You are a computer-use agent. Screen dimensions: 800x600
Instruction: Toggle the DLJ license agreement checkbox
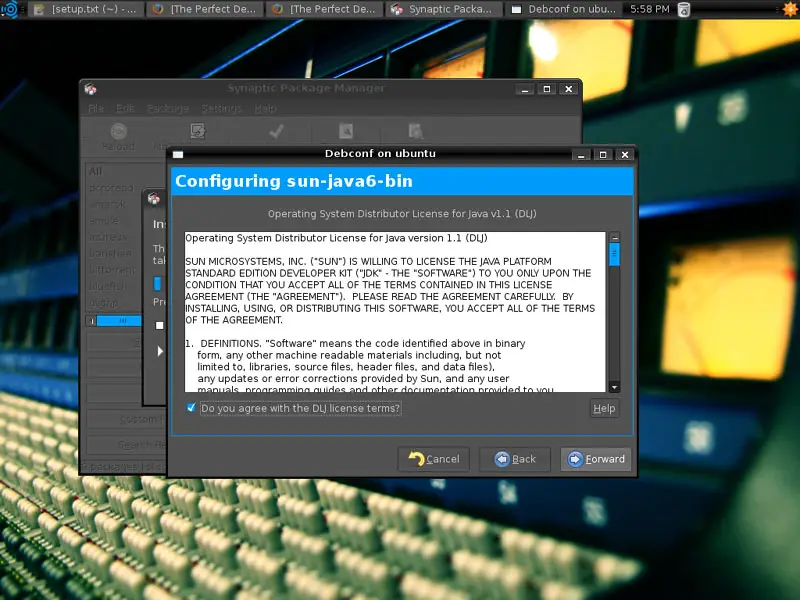point(191,408)
